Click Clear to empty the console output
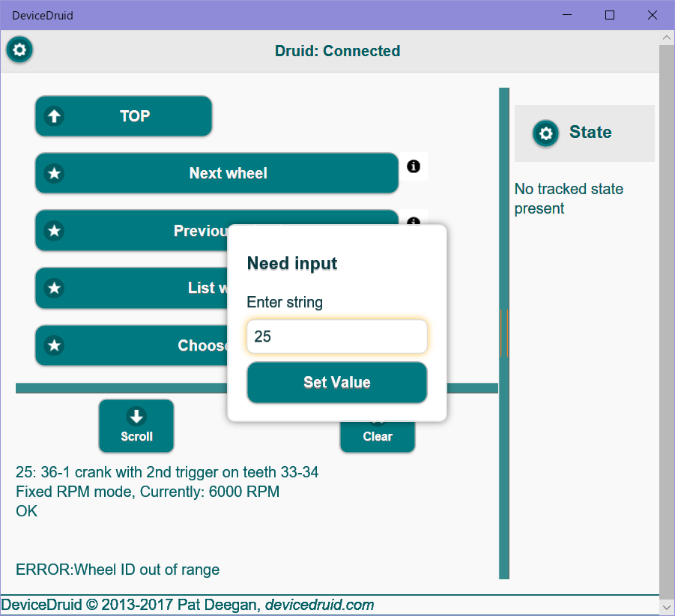The image size is (675, 616). [x=378, y=436]
